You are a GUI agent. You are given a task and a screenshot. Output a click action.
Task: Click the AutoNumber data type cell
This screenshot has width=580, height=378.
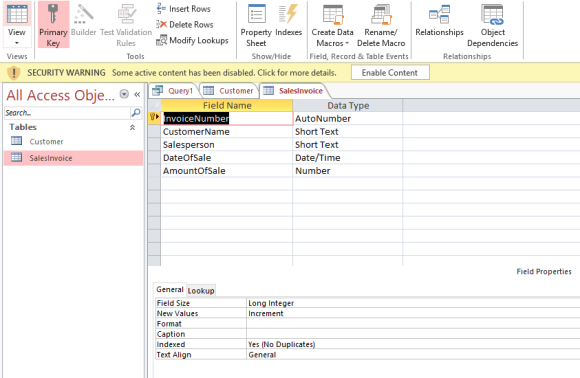tap(347, 119)
